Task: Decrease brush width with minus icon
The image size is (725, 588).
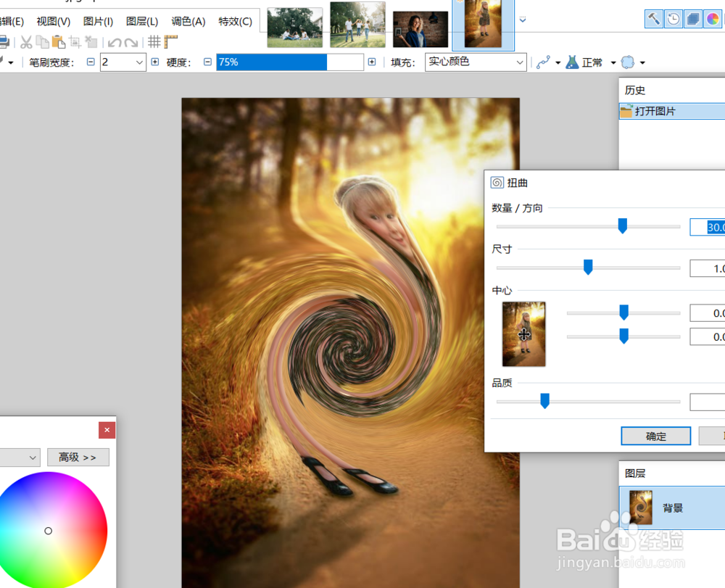Action: pos(91,62)
